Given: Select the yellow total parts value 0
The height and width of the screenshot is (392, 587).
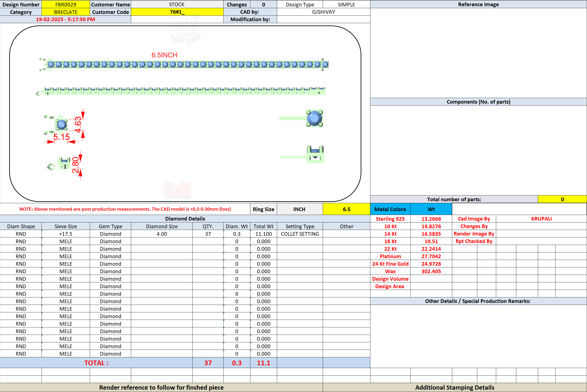Looking at the screenshot, I should coord(562,199).
